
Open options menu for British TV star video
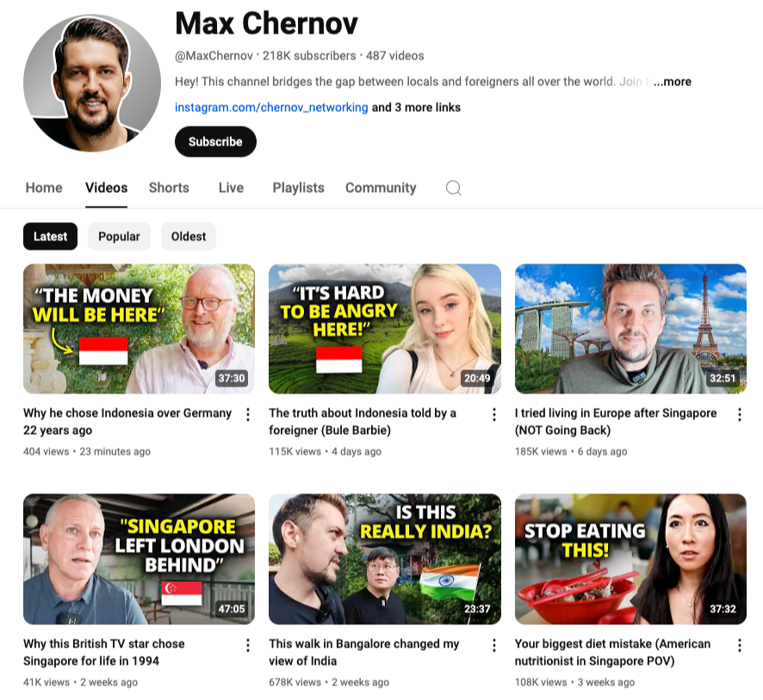[x=248, y=646]
